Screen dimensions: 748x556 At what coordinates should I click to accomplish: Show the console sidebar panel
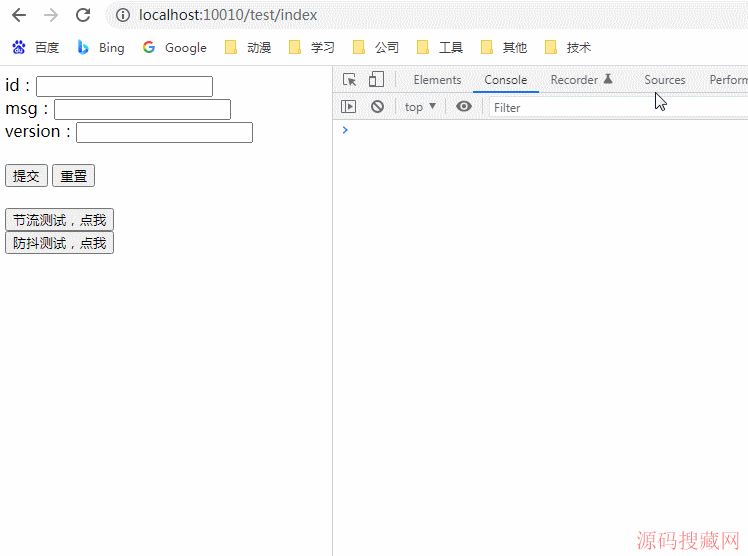349,107
